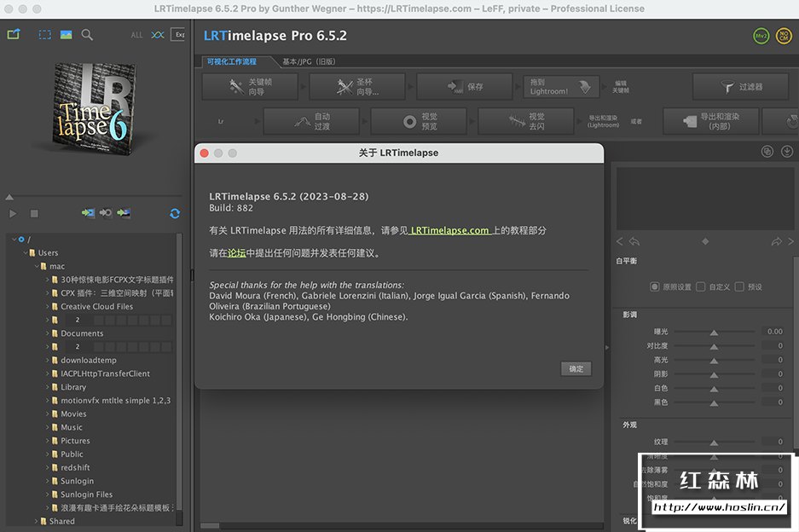
Task: Click the 对比度 contrast slider handle
Action: pos(714,346)
